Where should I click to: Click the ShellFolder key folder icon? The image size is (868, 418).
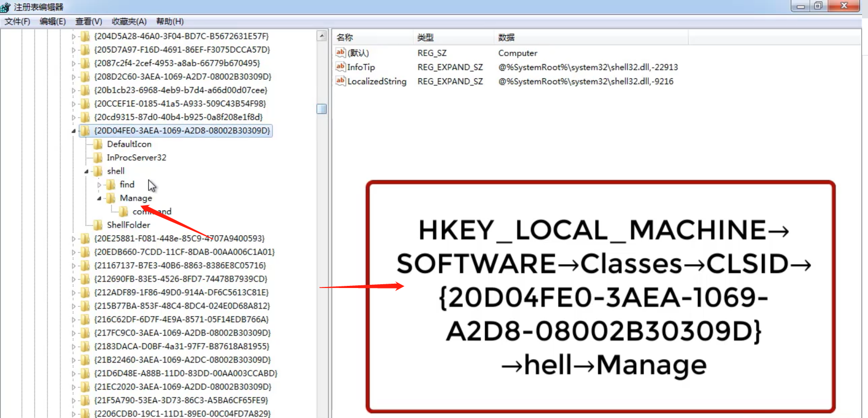click(x=98, y=225)
